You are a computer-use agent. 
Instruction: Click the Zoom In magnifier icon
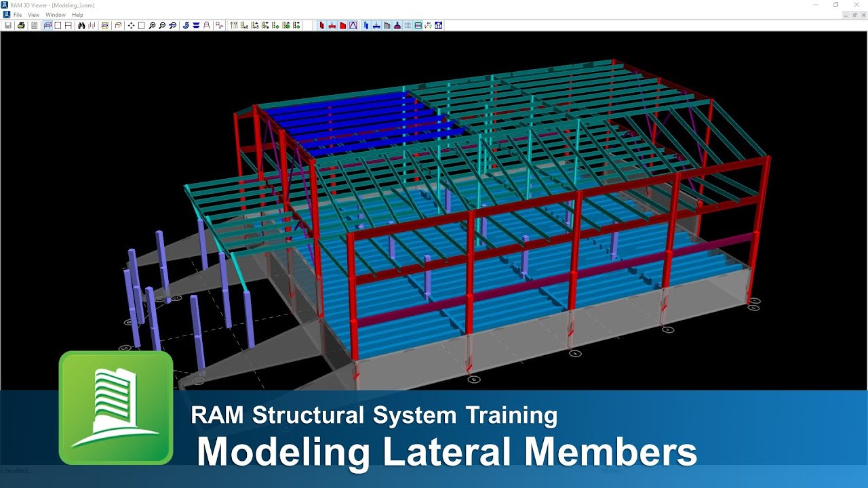(152, 26)
